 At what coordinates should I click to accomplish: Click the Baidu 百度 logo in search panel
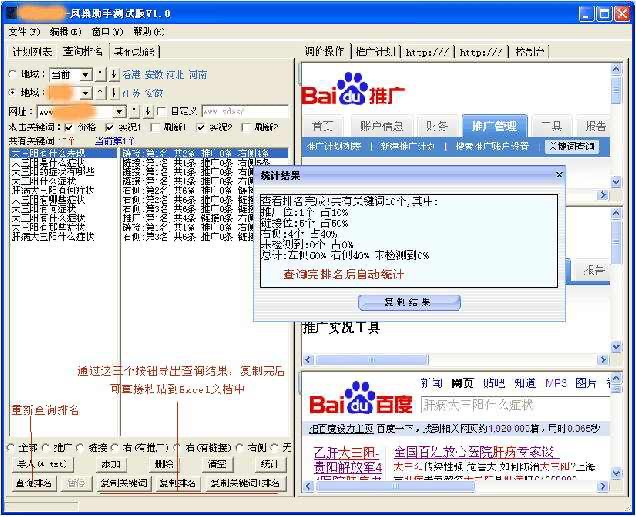click(361, 398)
